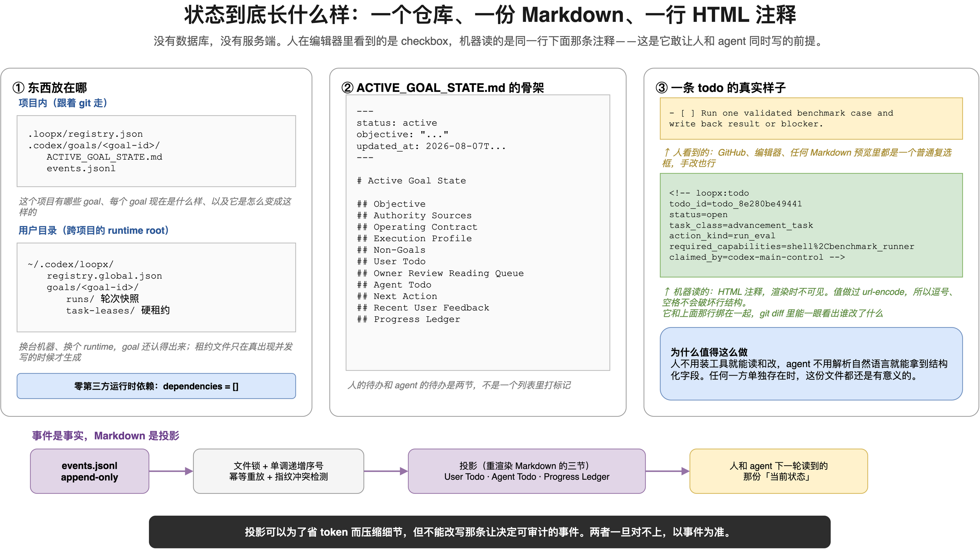
Task: Select 'updated_at: 2026-08-07T...' line
Action: 431,146
